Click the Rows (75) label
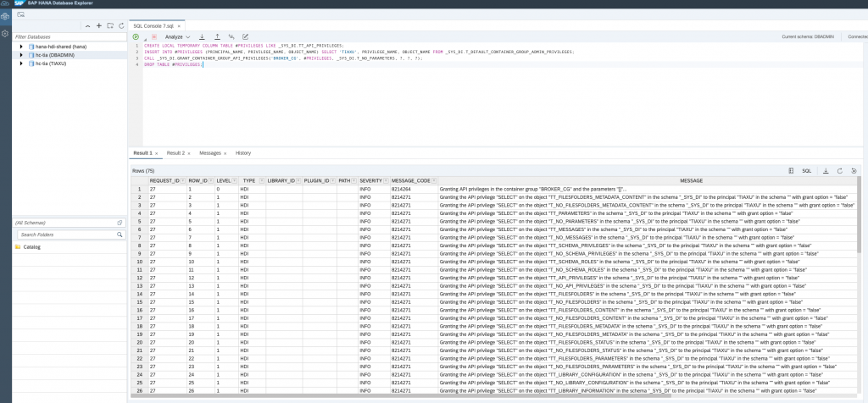The image size is (868, 403). click(143, 171)
